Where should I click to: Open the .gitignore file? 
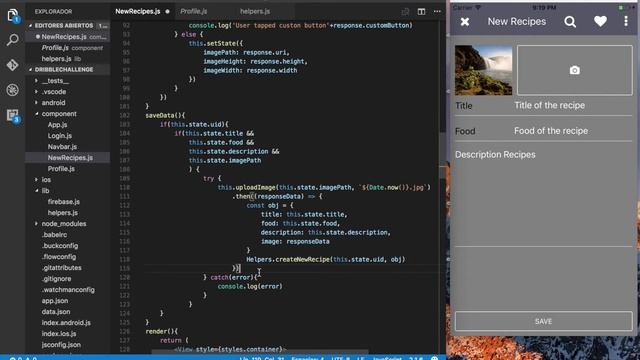[x=56, y=279]
